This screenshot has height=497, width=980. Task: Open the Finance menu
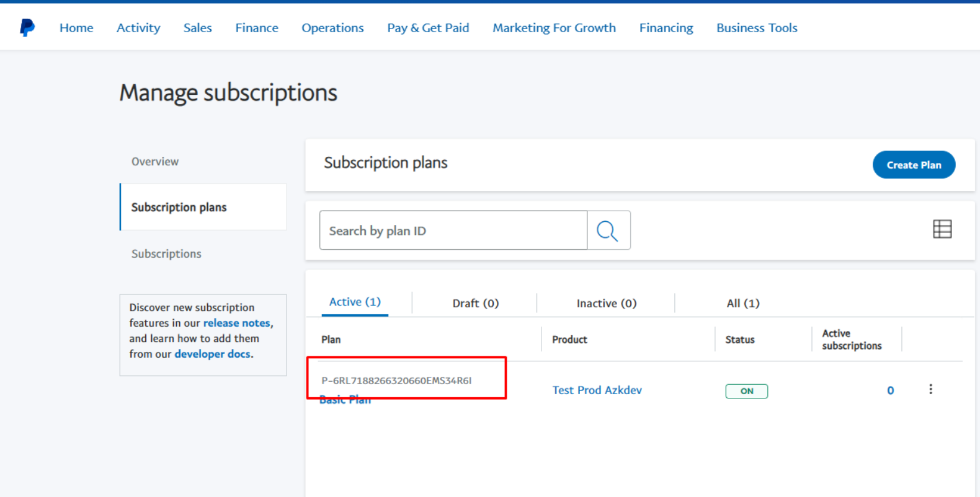tap(257, 28)
